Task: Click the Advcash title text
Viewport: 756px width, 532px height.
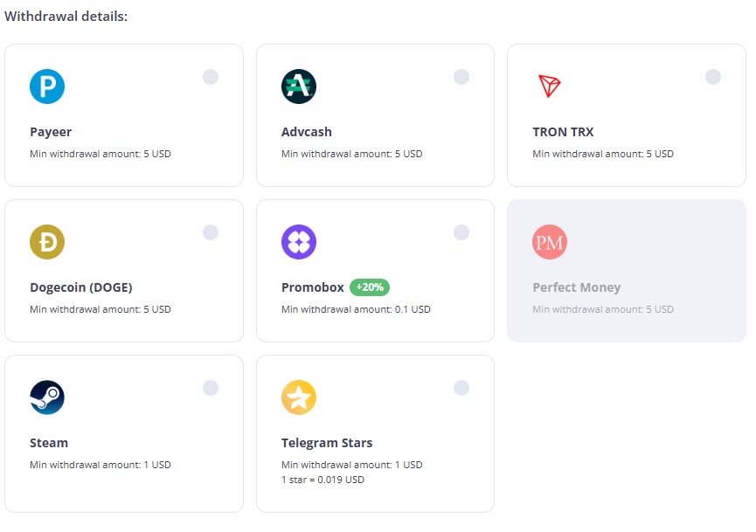Action: click(x=307, y=132)
